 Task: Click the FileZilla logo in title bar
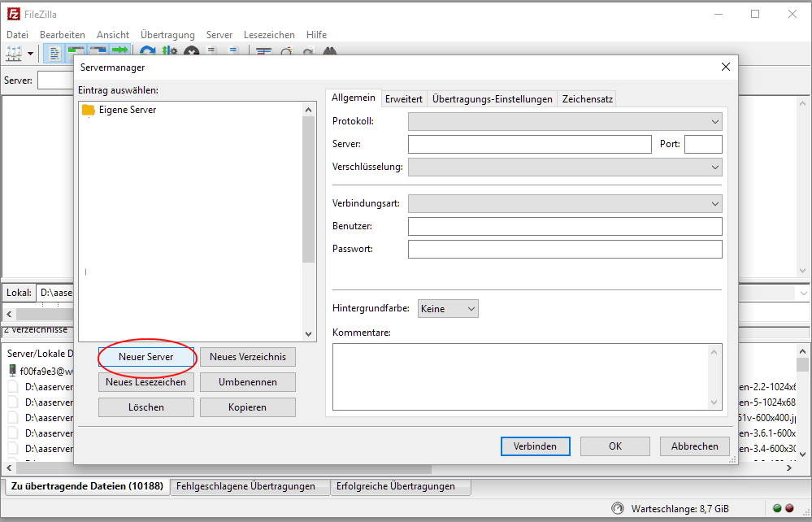[14, 14]
